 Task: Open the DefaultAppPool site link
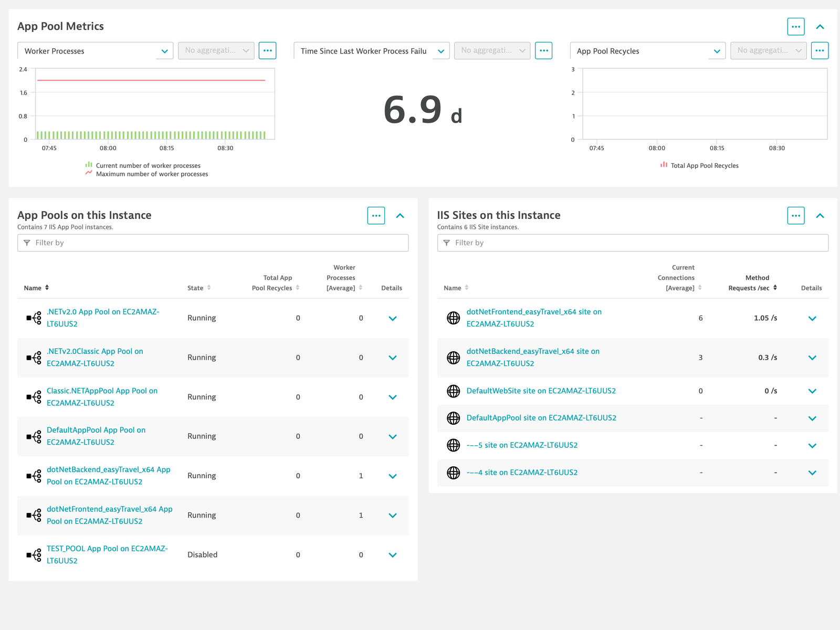541,418
